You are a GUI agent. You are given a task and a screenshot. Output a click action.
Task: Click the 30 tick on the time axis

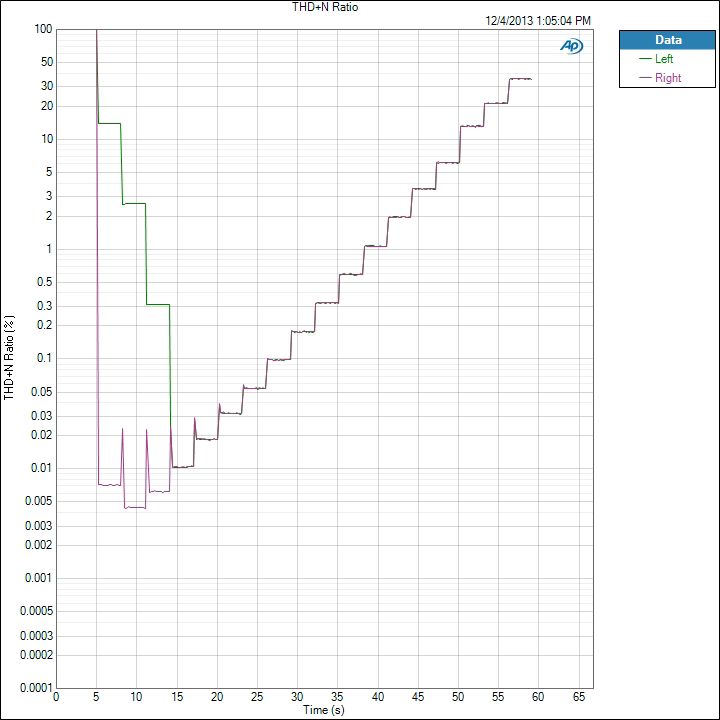[x=297, y=697]
